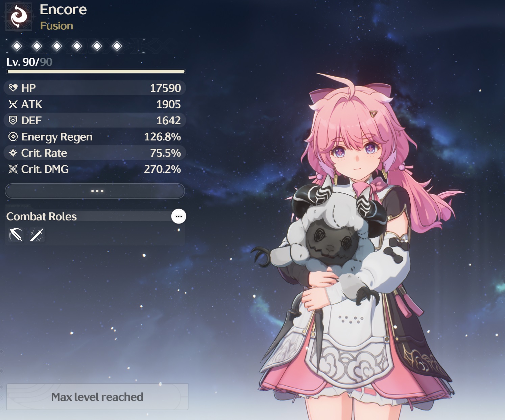Click the Crit. DMG burst icon

[13, 169]
